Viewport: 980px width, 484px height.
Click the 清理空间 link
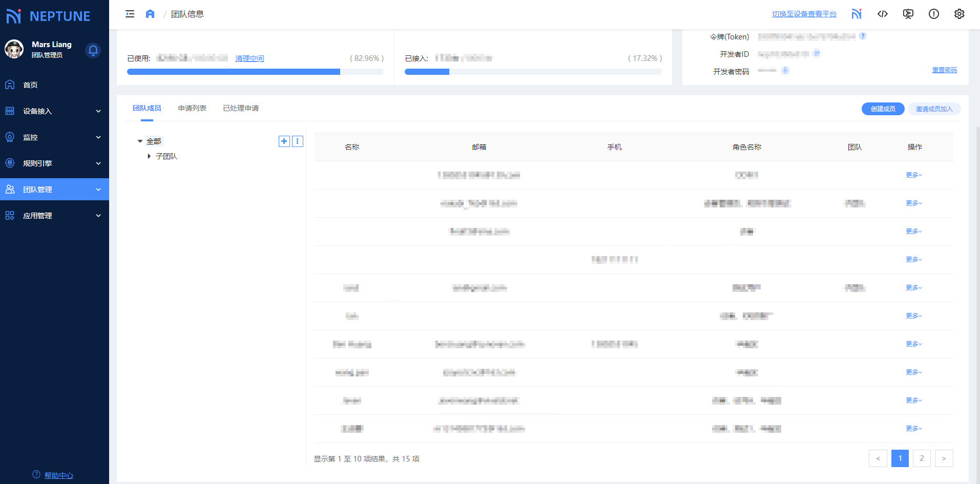pos(249,58)
